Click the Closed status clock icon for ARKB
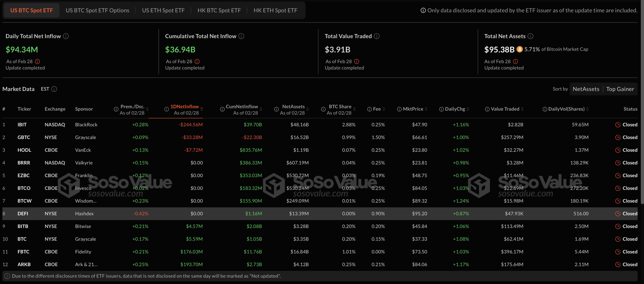Screen dimensions: 644x284 point(618,265)
